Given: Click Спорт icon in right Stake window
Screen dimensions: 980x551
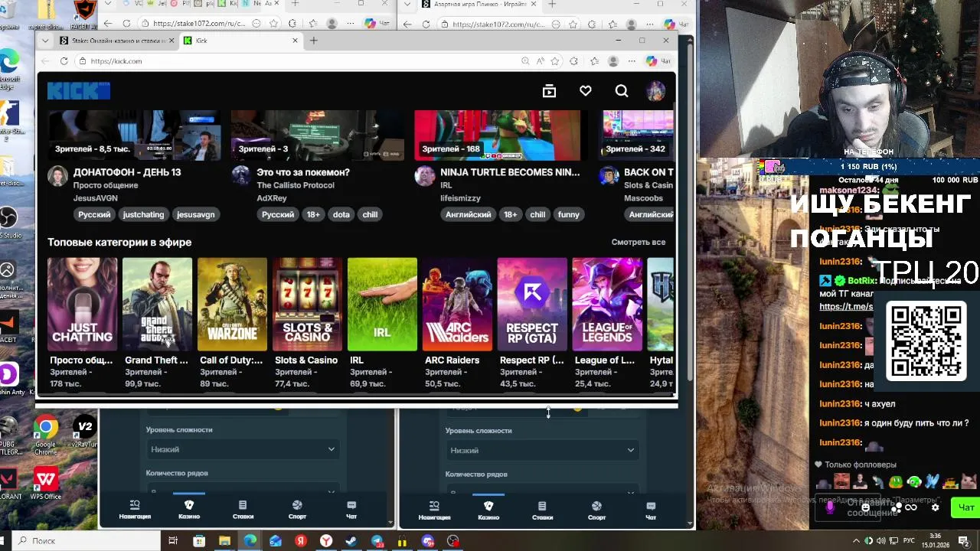Looking at the screenshot, I should point(596,510).
